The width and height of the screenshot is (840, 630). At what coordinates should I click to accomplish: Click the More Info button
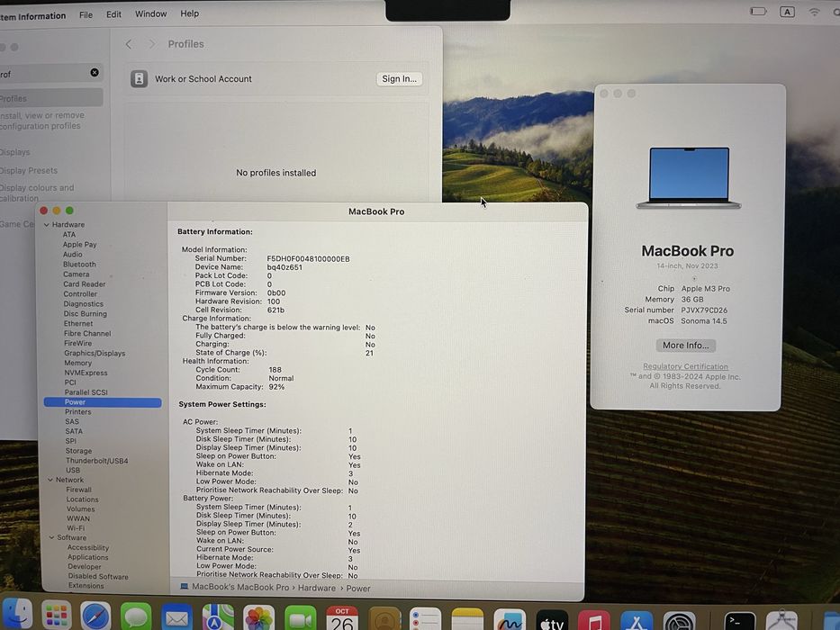[686, 346]
